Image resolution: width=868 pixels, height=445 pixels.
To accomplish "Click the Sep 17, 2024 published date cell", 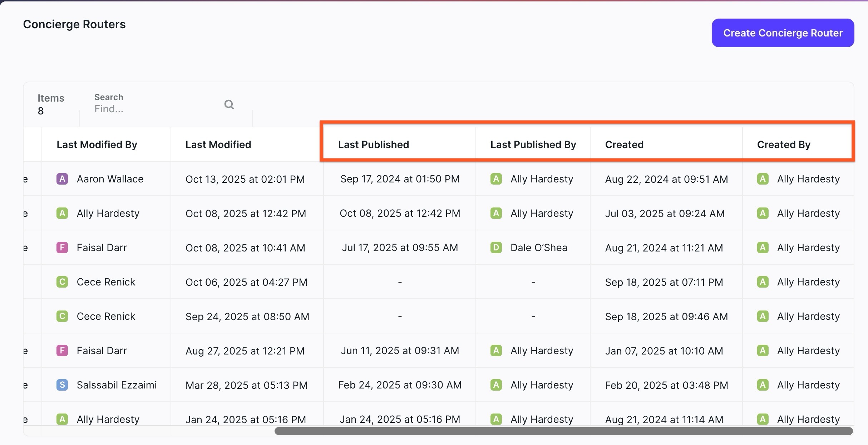I will click(400, 179).
